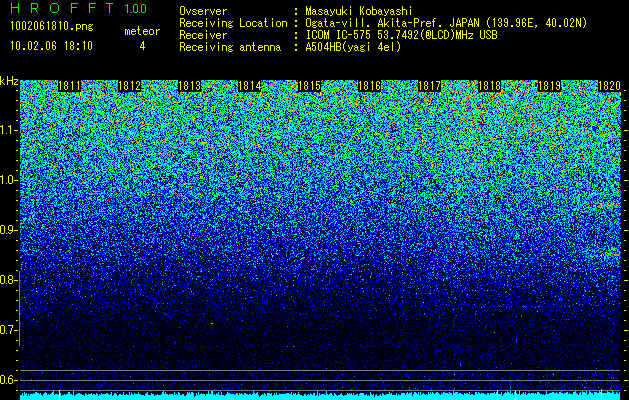
Task: Click the 0.7 frequency axis label
Action: click(x=8, y=330)
